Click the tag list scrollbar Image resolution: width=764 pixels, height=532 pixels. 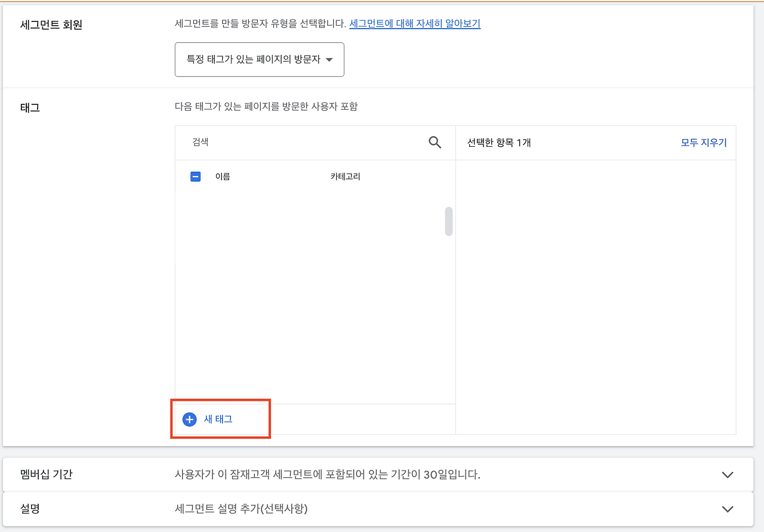(448, 221)
